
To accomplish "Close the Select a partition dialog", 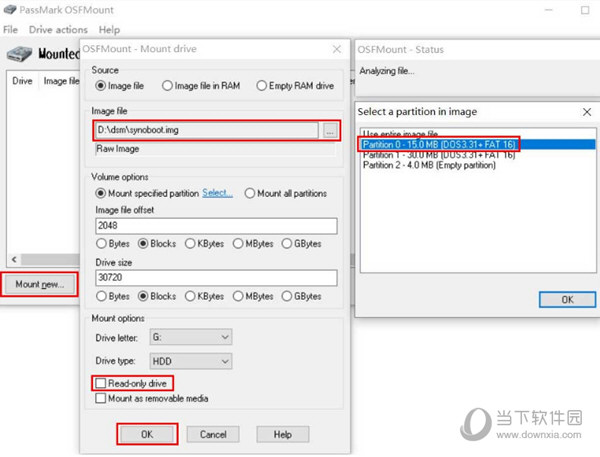I will tap(587, 112).
